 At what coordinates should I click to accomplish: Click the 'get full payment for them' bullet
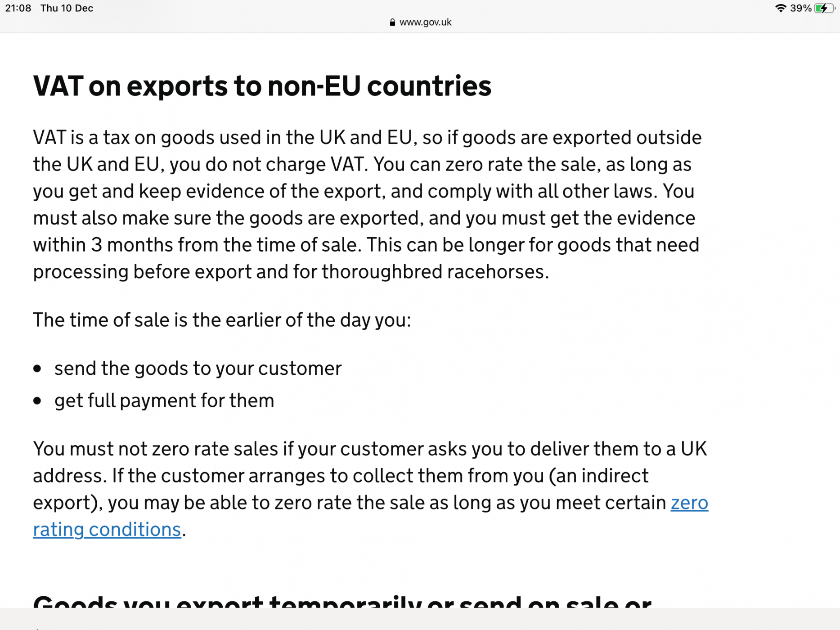164,400
